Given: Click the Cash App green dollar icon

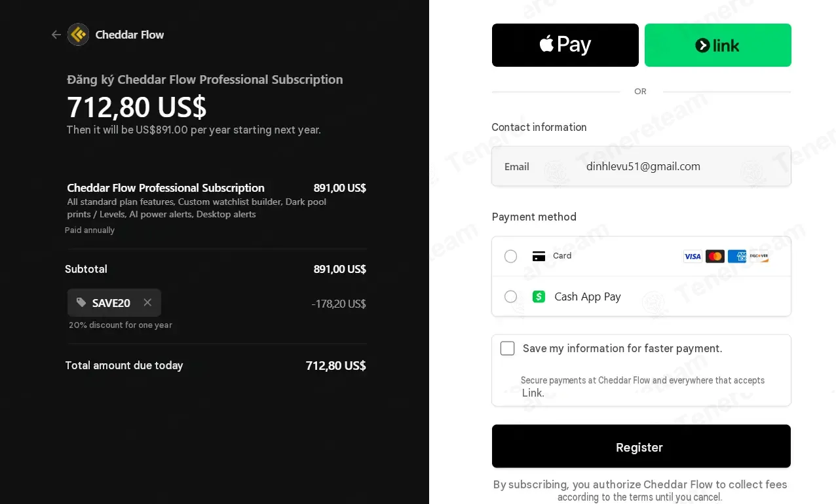Looking at the screenshot, I should click(539, 297).
